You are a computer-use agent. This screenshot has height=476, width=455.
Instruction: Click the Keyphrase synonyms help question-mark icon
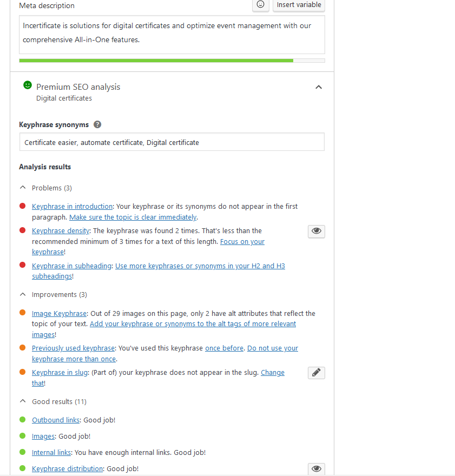click(97, 124)
